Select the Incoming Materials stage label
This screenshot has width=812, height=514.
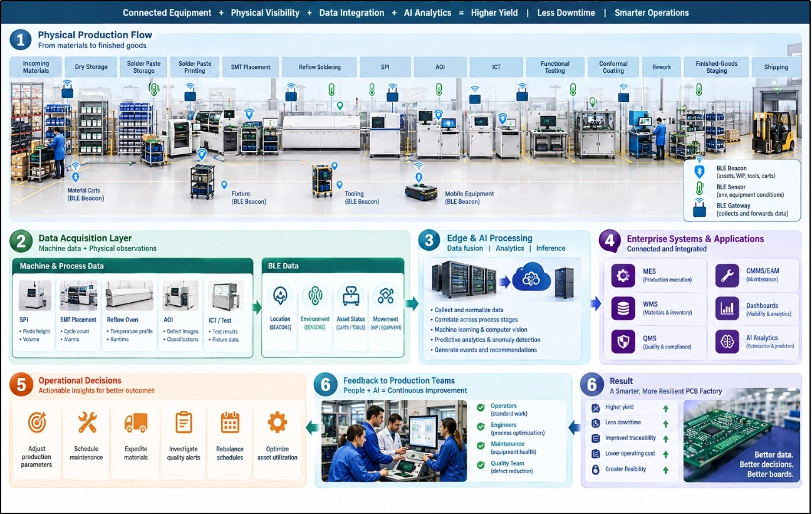(36, 67)
